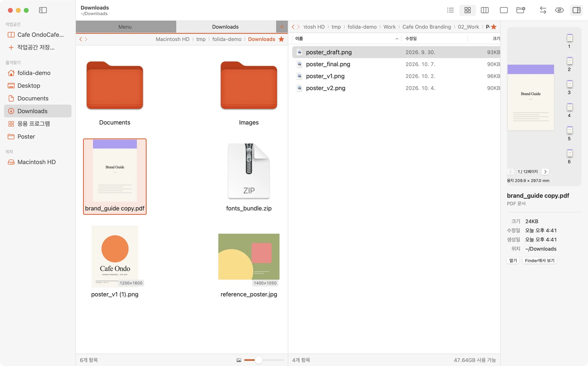Select poster_draft.png row
This screenshot has width=588, height=366.
pyautogui.click(x=396, y=52)
